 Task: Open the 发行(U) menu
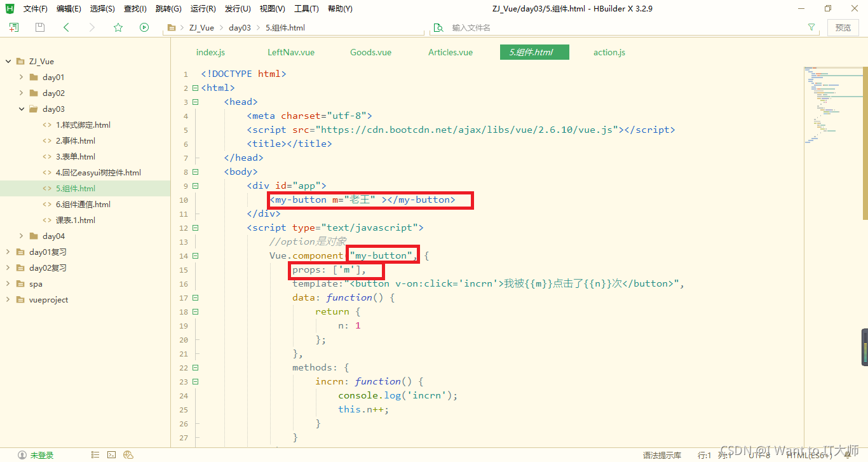click(x=238, y=9)
